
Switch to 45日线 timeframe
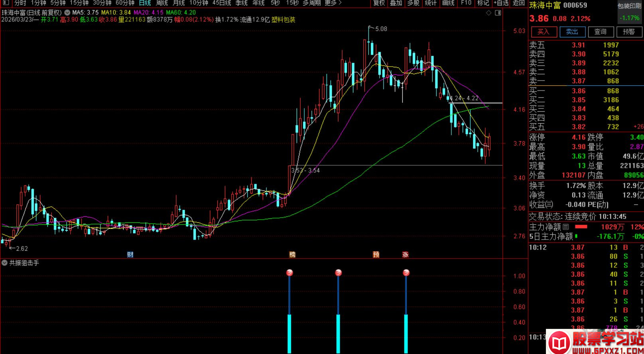tap(221, 3)
